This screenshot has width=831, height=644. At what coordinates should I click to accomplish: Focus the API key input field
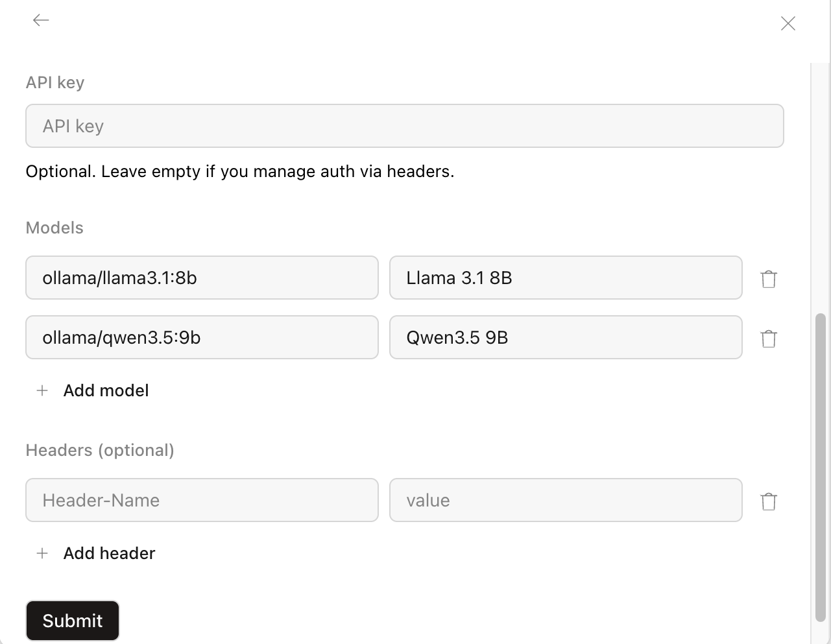pos(405,126)
